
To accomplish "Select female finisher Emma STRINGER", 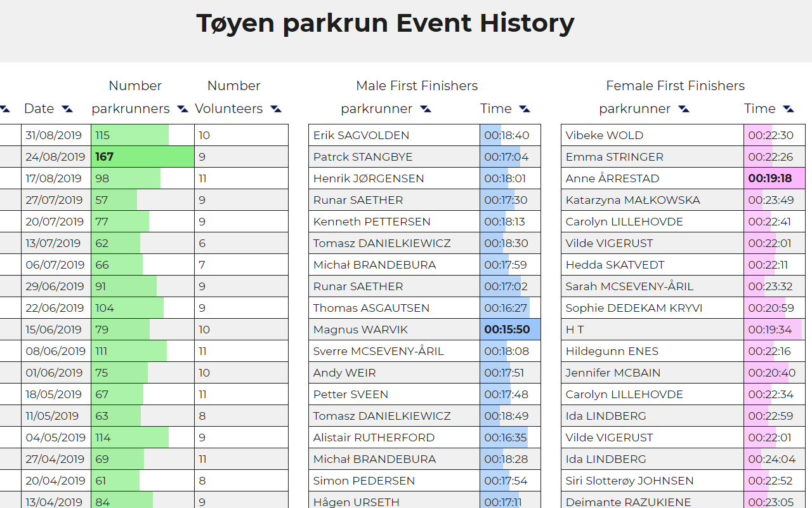I will coord(615,157).
